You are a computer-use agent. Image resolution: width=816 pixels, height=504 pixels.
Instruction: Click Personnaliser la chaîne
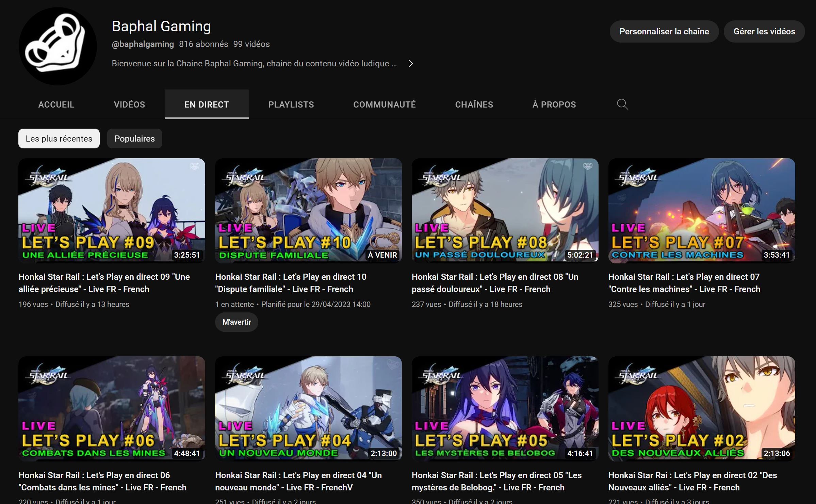(x=664, y=31)
